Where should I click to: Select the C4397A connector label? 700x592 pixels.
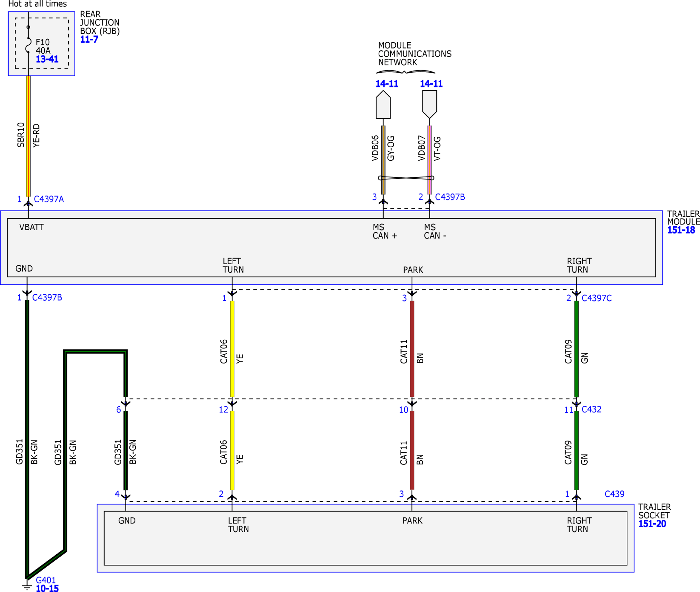pos(49,199)
